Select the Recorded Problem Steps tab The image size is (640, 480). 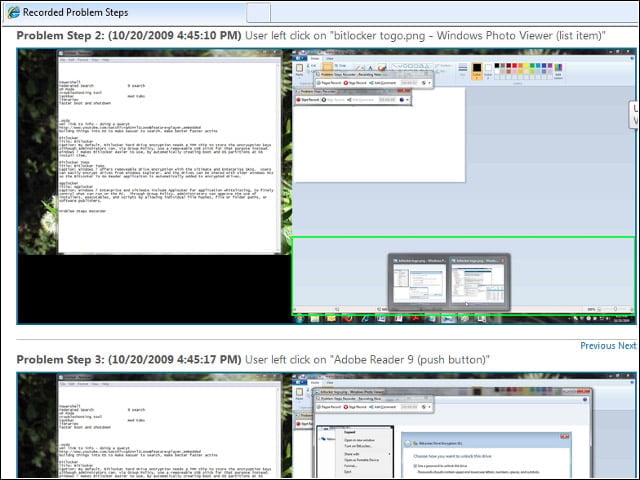point(124,13)
